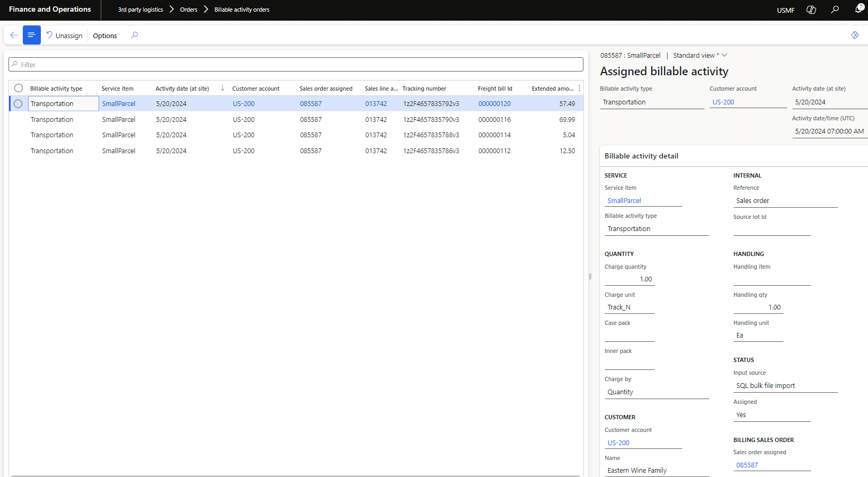Open SmallParcel link in Service item field

624,201
